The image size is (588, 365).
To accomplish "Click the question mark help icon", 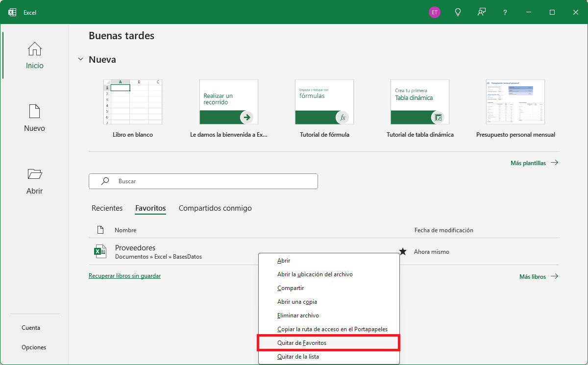I will click(505, 12).
